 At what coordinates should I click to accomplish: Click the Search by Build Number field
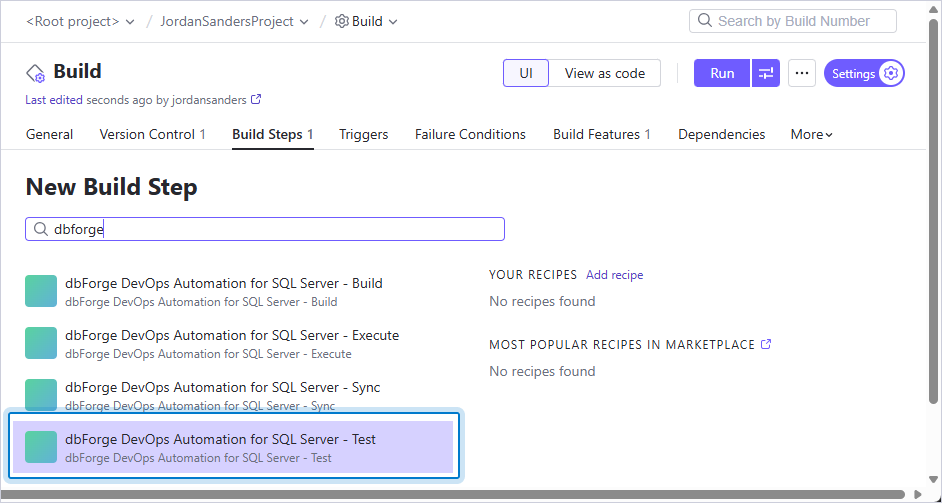tap(792, 21)
